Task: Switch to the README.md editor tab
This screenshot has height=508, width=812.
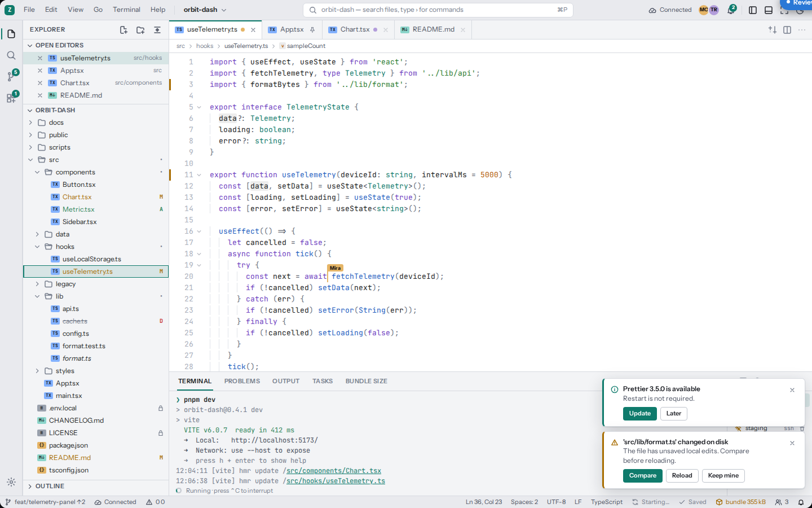Action: (433, 30)
